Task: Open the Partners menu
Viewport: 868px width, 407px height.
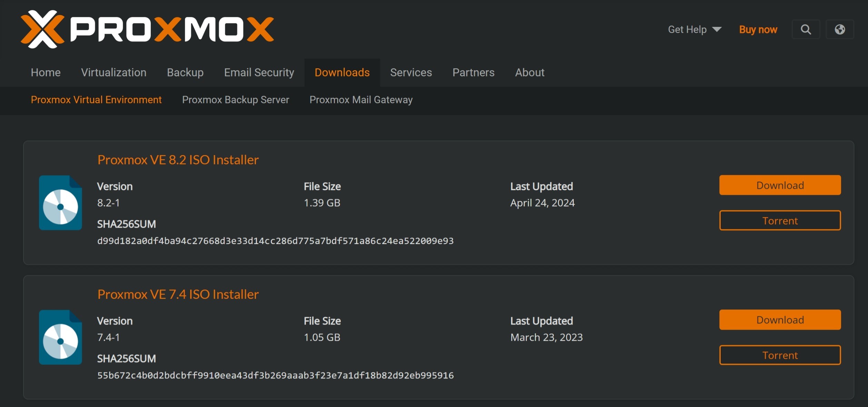Action: tap(473, 72)
